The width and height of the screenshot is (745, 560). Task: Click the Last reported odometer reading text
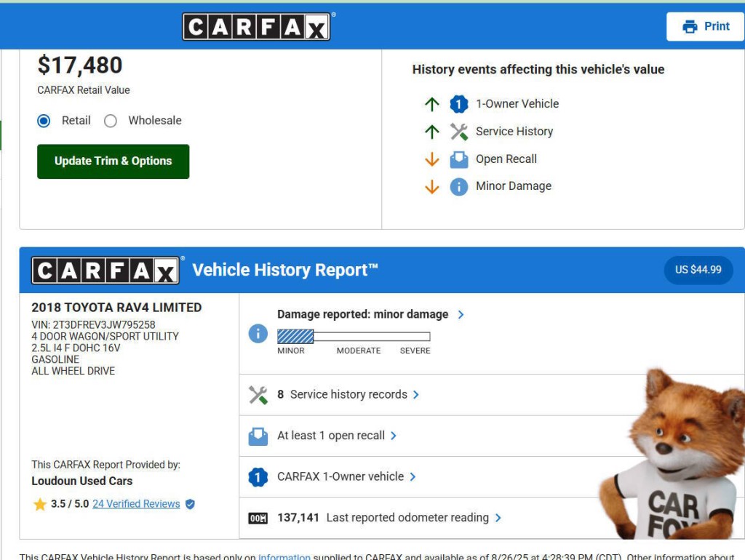pyautogui.click(x=407, y=518)
